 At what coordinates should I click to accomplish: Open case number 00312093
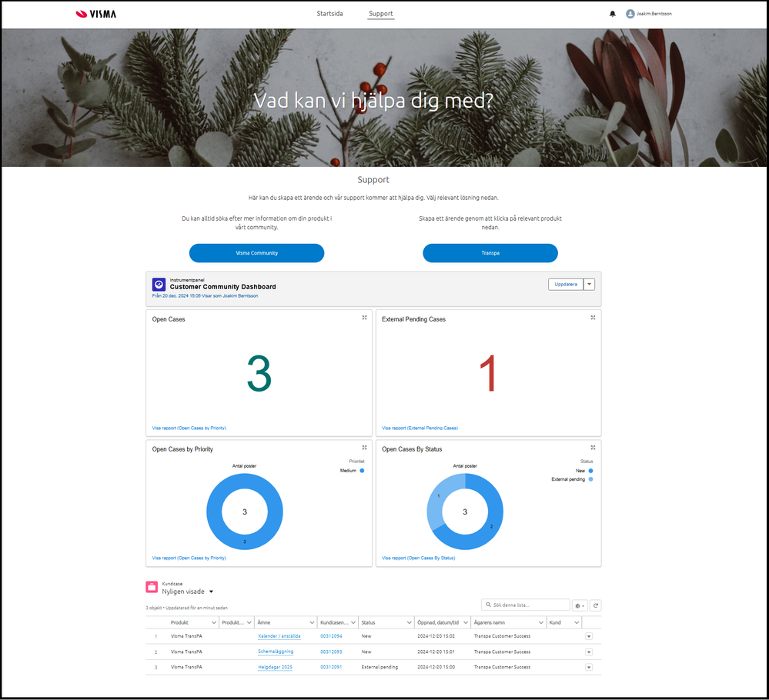tap(331, 652)
